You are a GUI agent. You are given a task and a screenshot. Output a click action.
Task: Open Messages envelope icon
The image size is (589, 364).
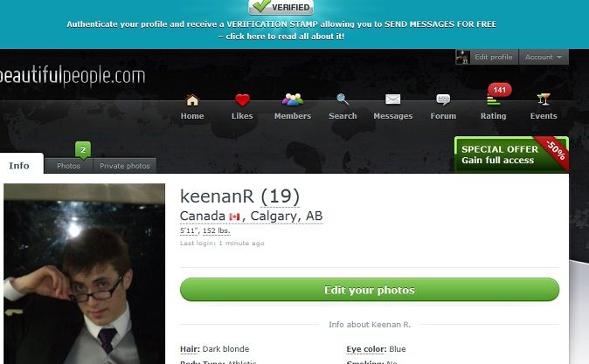tap(393, 100)
